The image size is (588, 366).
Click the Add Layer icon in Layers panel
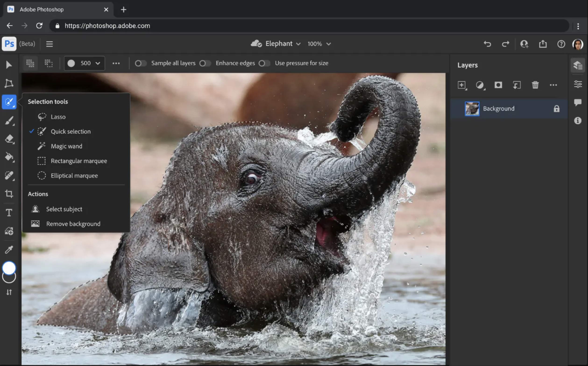462,85
